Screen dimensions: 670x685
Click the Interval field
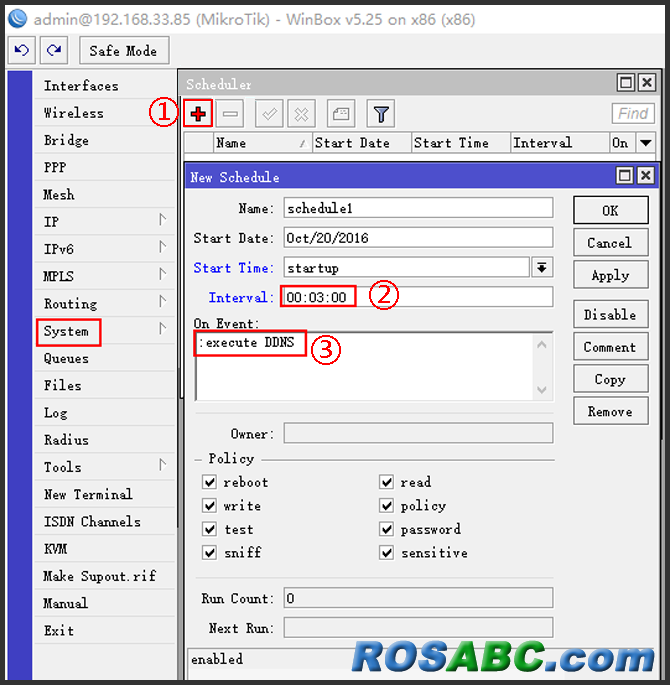[418, 297]
